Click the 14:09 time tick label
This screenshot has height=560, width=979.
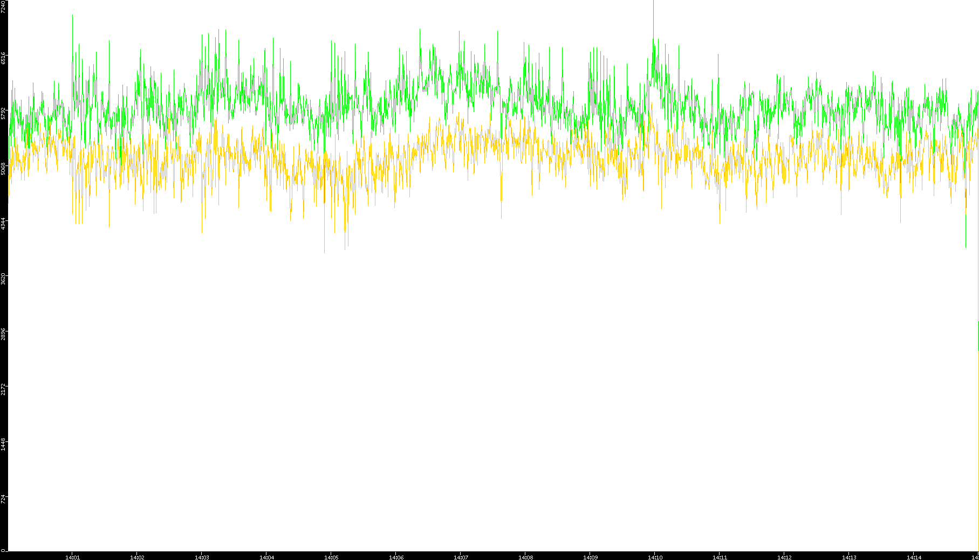pos(591,557)
